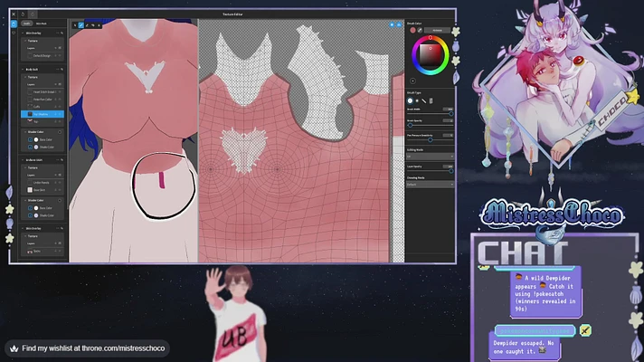Collapse the first Skin Overlay section

point(23,33)
